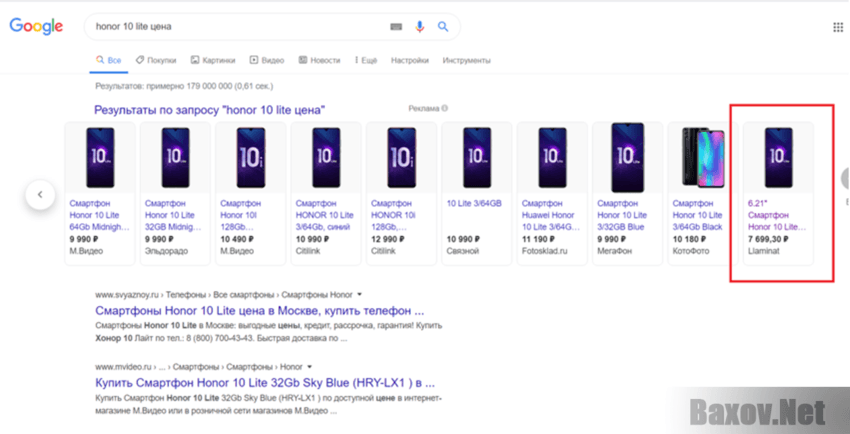Viewport: 850px width, 434px height.
Task: Click the info icon next to Реклама
Action: pos(445,108)
